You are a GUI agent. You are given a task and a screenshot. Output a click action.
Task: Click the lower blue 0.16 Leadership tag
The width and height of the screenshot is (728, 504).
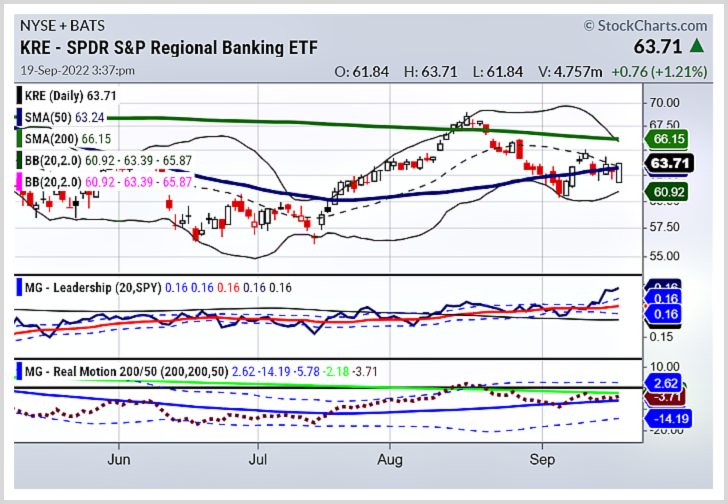pyautogui.click(x=663, y=314)
